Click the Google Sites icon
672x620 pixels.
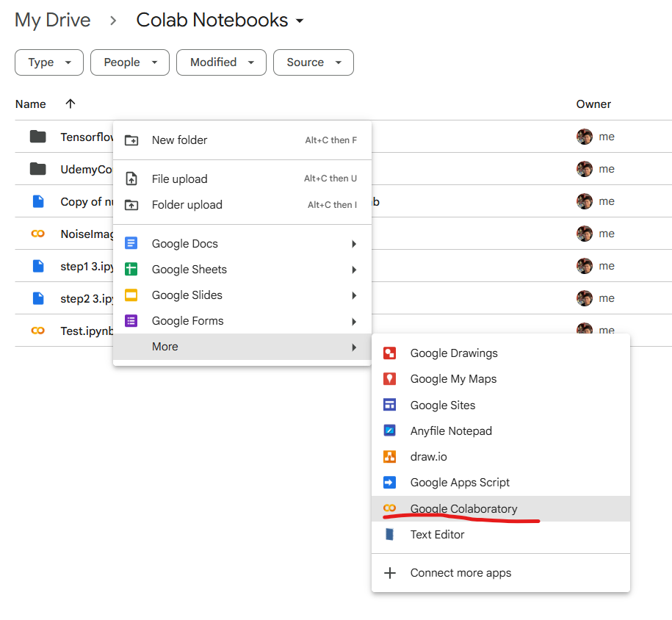click(x=390, y=405)
